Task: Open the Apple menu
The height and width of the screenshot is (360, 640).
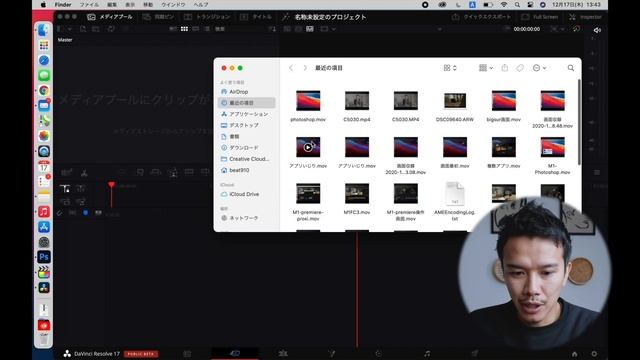Action: point(43,4)
